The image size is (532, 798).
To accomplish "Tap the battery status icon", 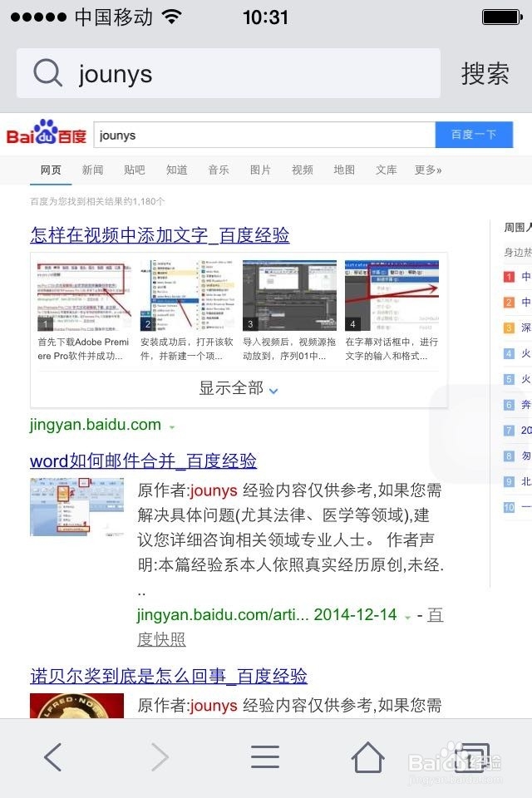I will (502, 17).
